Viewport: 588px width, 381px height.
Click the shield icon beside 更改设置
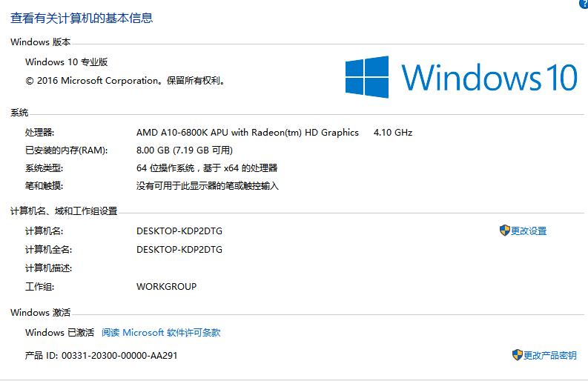click(x=504, y=231)
